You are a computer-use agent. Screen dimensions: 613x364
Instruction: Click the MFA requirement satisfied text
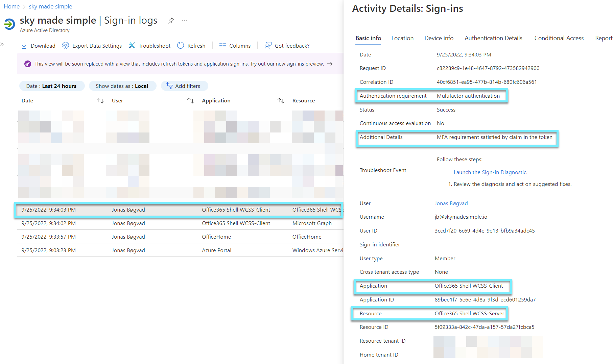click(x=494, y=137)
